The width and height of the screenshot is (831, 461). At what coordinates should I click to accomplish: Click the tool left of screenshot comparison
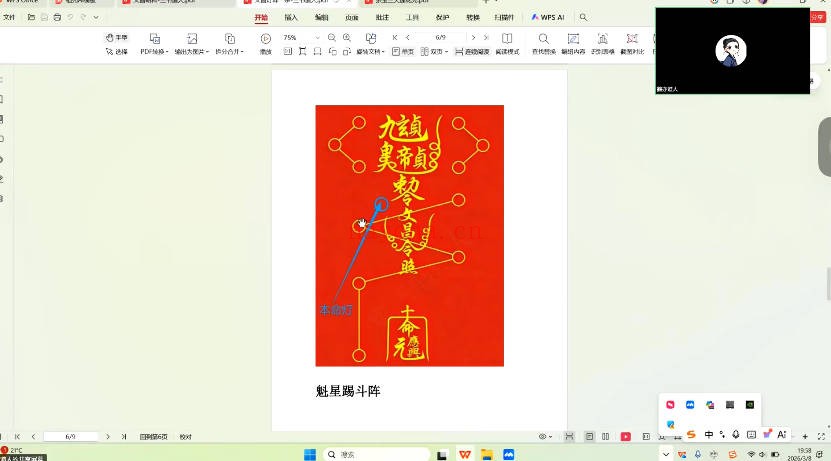(x=603, y=45)
